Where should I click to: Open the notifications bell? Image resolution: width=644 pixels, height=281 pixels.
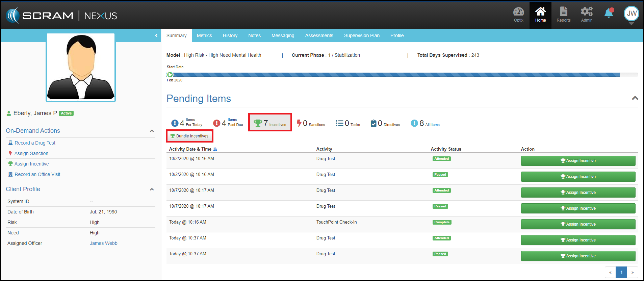[x=609, y=13]
